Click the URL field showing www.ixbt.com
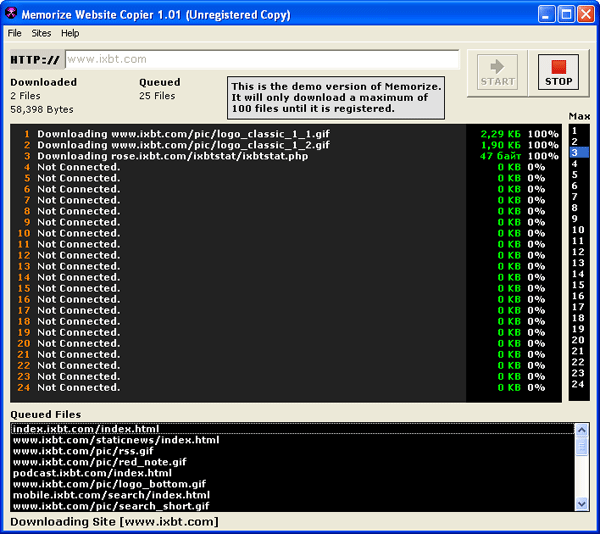 pyautogui.click(x=262, y=59)
